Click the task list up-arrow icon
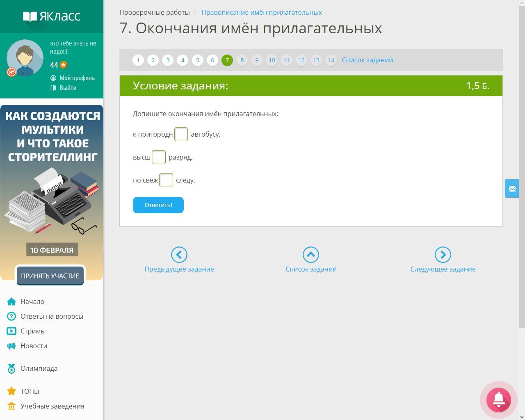 (311, 255)
